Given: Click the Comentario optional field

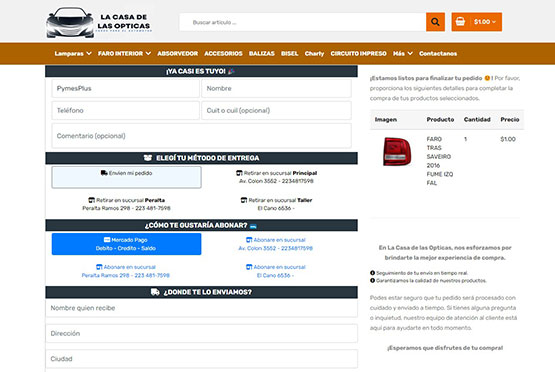Looking at the screenshot, I should pos(201,136).
